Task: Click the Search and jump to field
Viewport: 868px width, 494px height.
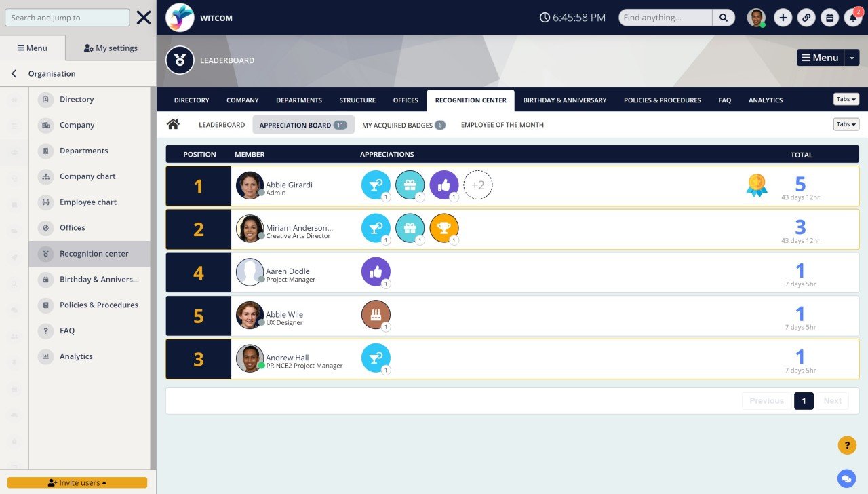Action: (66, 17)
